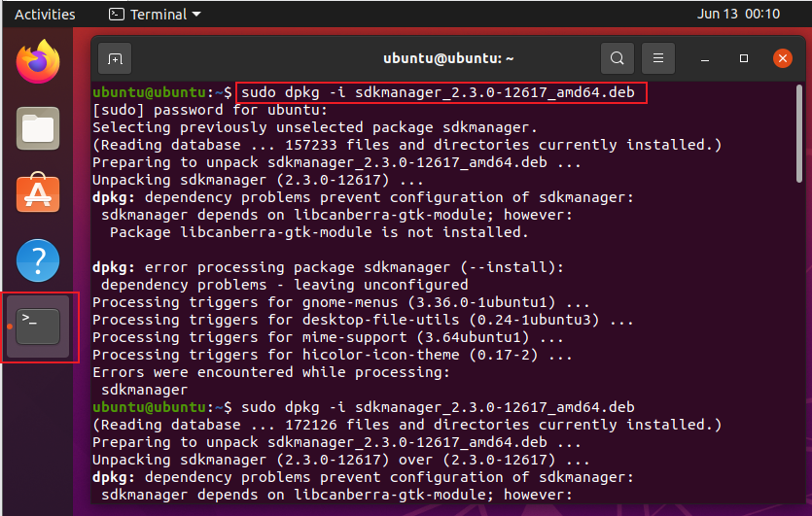Click the mime-support processing triggers line
812x516 pixels.
tap(328, 337)
